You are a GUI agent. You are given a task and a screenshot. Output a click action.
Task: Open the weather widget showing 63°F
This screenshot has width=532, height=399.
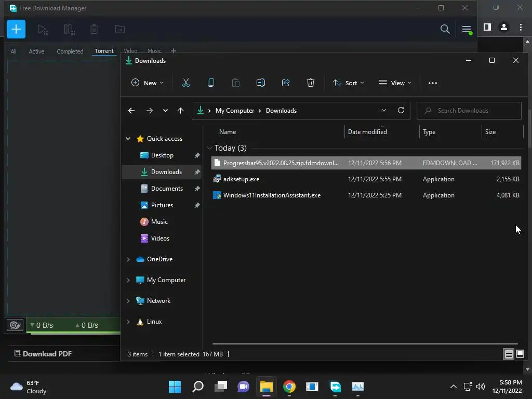point(29,387)
